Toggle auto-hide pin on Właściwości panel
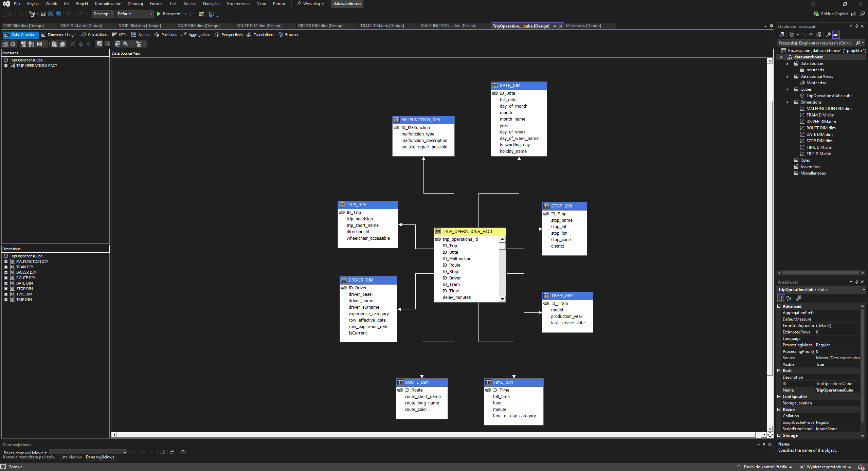The width and height of the screenshot is (868, 471). pyautogui.click(x=856, y=282)
